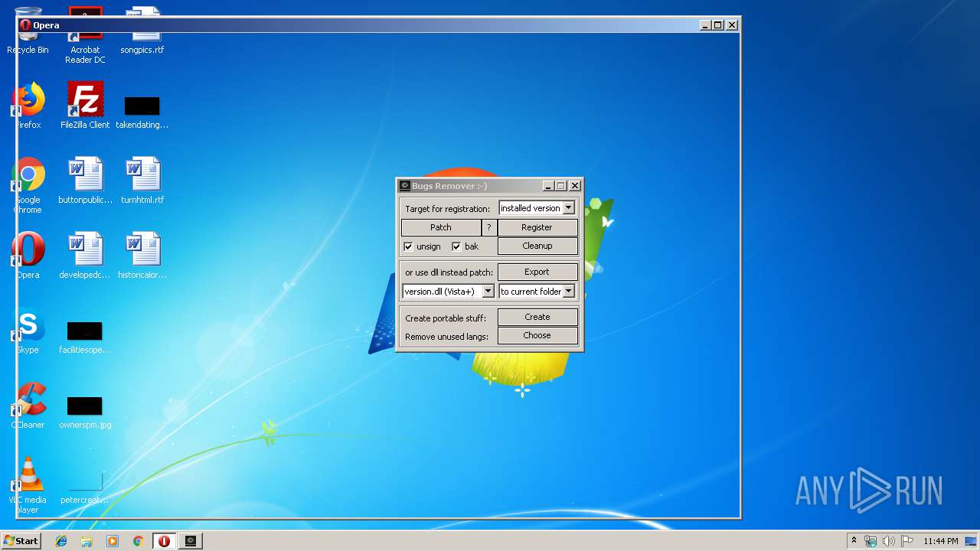This screenshot has height=551, width=980.
Task: Click the question mark help button
Action: click(489, 227)
